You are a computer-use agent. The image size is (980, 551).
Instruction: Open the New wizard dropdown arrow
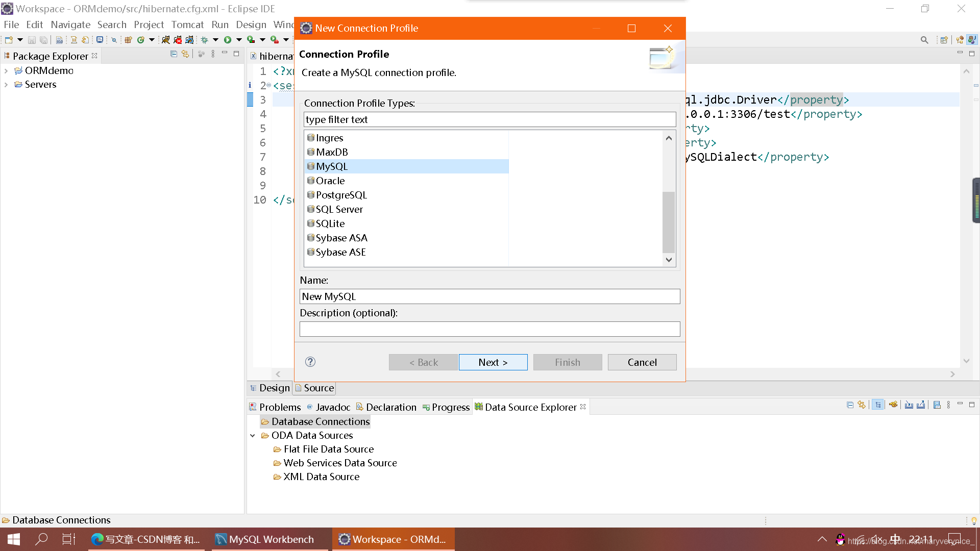point(20,40)
